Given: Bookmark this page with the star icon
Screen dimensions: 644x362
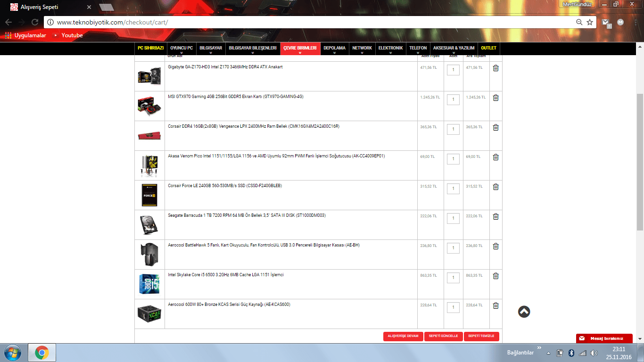Looking at the screenshot, I should (590, 22).
